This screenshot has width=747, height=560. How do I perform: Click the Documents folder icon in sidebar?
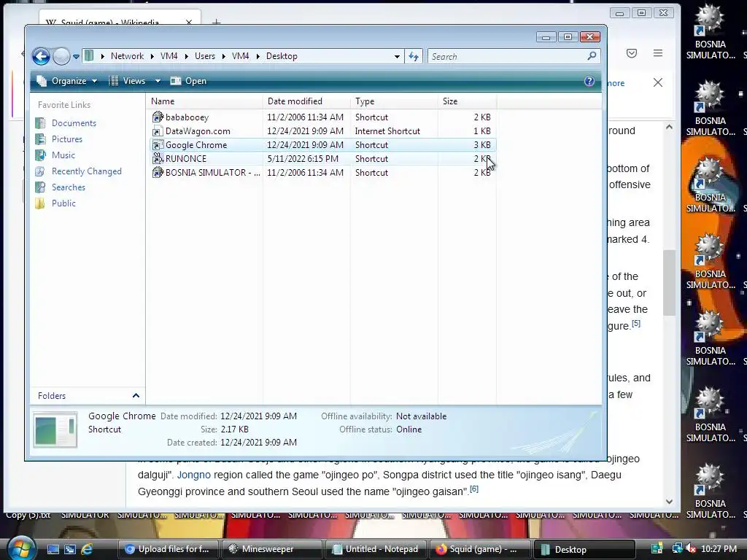41,123
